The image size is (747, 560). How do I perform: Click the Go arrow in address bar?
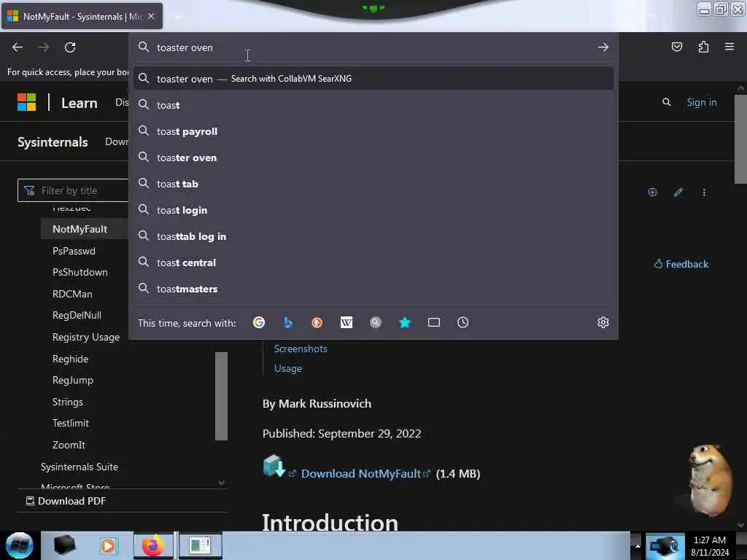point(603,47)
